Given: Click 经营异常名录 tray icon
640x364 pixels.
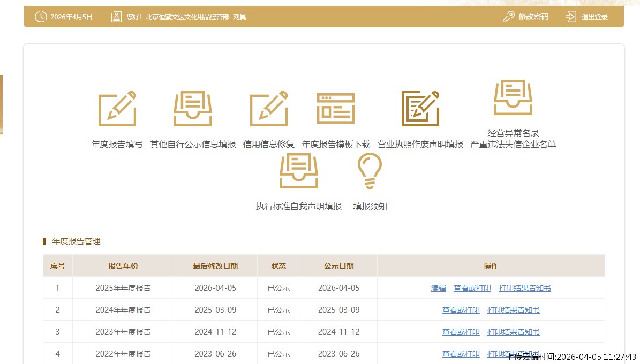Looking at the screenshot, I should (x=513, y=97).
